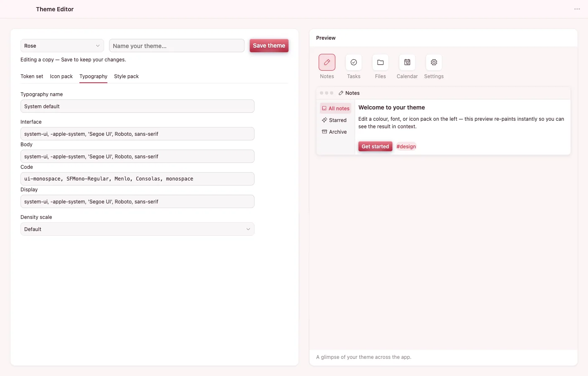
Task: Click the Save theme button
Action: (269, 46)
